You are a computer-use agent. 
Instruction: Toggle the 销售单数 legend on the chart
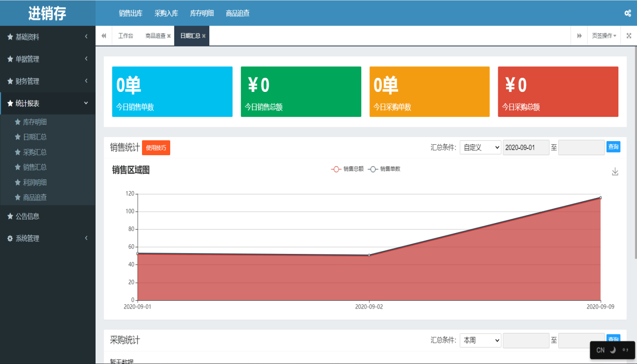[x=384, y=168]
